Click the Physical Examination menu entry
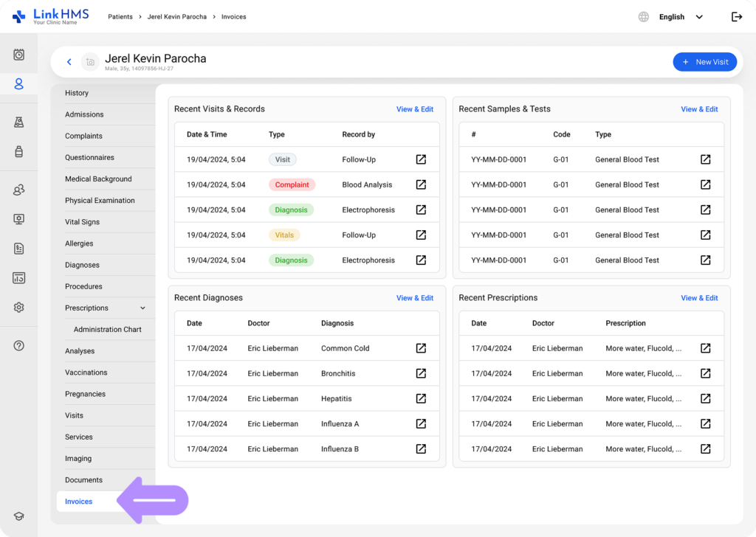Screen dimensions: 756x537 [x=100, y=201]
